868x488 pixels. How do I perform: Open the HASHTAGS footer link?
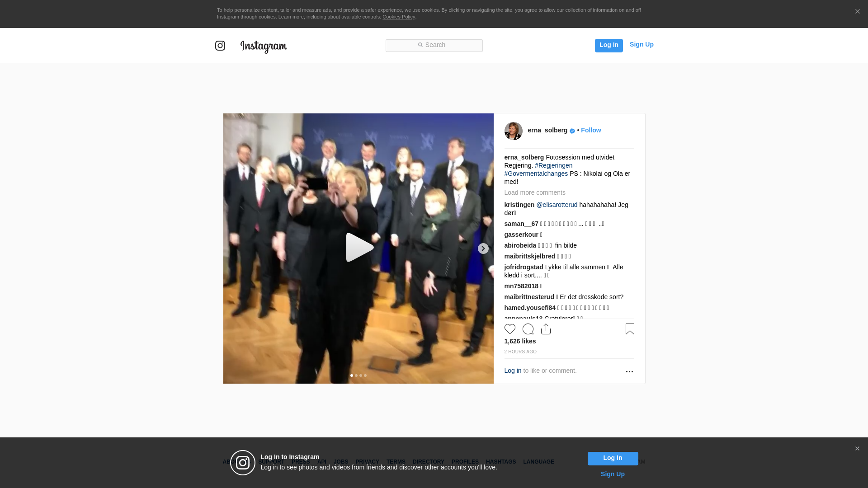(501, 462)
